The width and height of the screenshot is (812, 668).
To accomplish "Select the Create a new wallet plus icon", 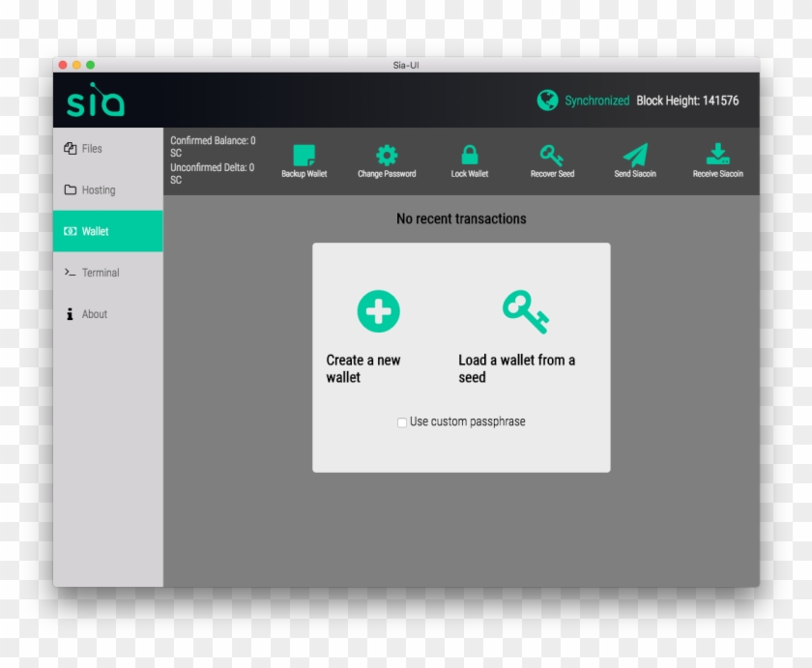I will [x=378, y=310].
